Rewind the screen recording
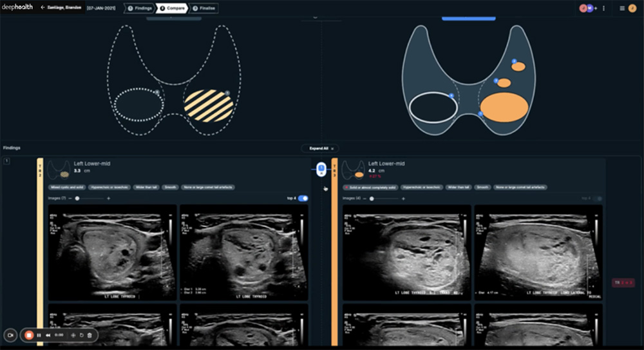The width and height of the screenshot is (644, 350). 48,335
